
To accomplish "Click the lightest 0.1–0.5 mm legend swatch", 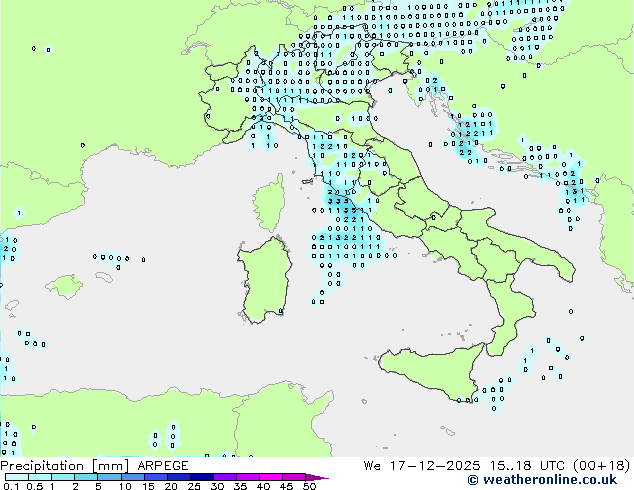I will 17,477.
